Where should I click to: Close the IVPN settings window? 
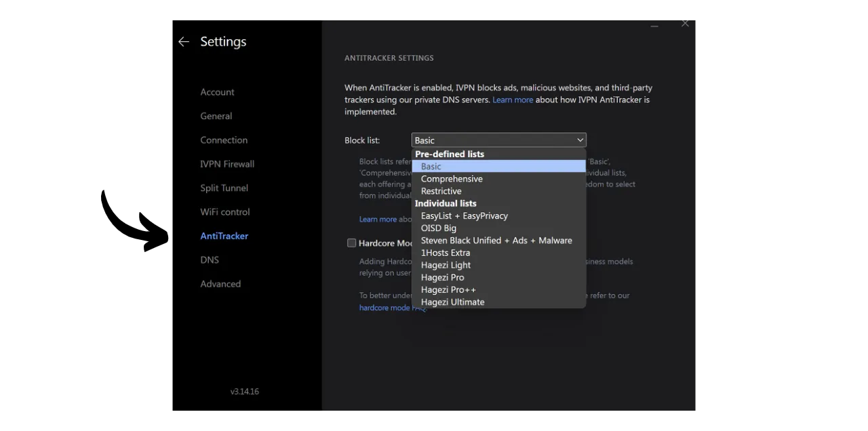[x=685, y=24]
